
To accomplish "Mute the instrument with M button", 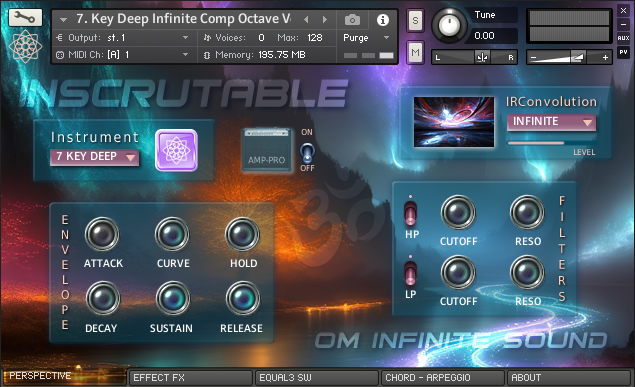I will tap(415, 52).
